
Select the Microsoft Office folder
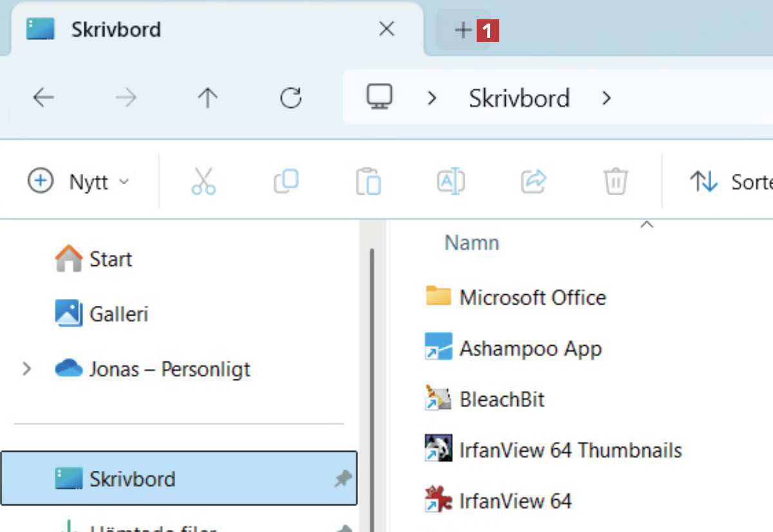(x=533, y=297)
